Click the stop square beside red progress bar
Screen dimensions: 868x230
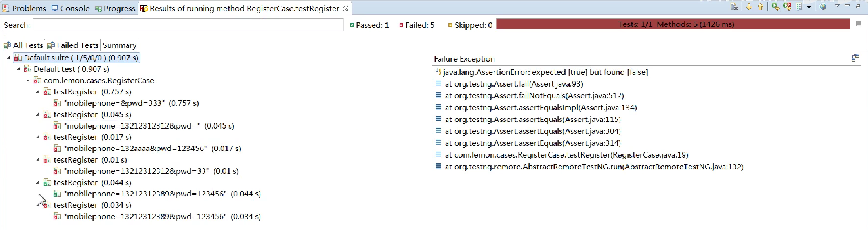pyautogui.click(x=859, y=24)
